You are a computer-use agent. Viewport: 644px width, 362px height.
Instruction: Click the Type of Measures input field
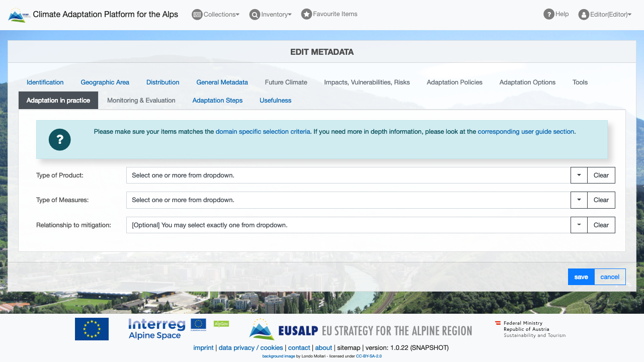tap(348, 200)
